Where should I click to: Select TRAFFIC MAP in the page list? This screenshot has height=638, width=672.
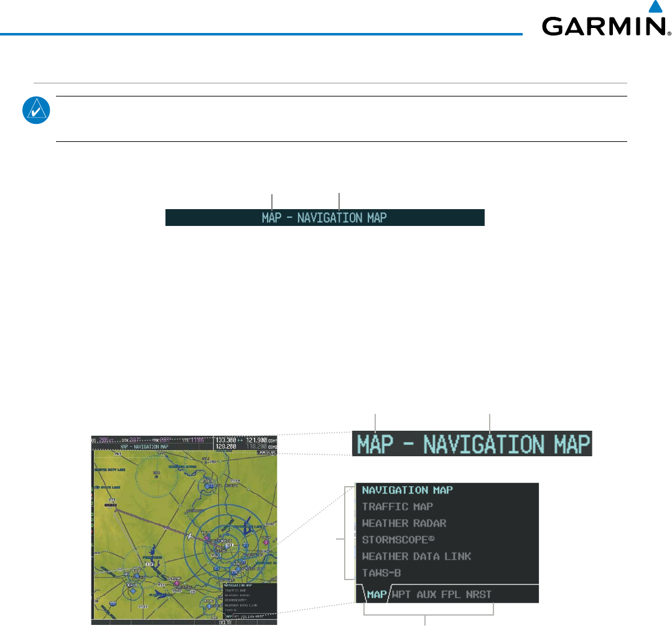(x=397, y=507)
